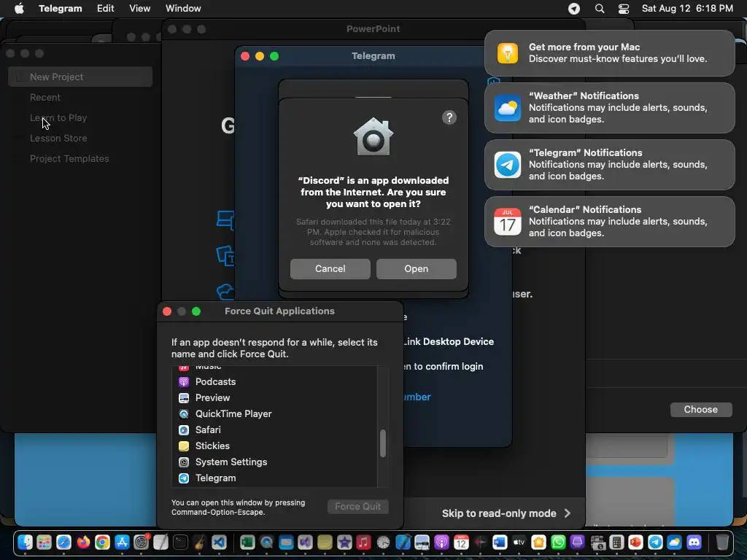Screen dimensions: 747x560
Task: Open Terminal from the Dock
Action: point(181,542)
